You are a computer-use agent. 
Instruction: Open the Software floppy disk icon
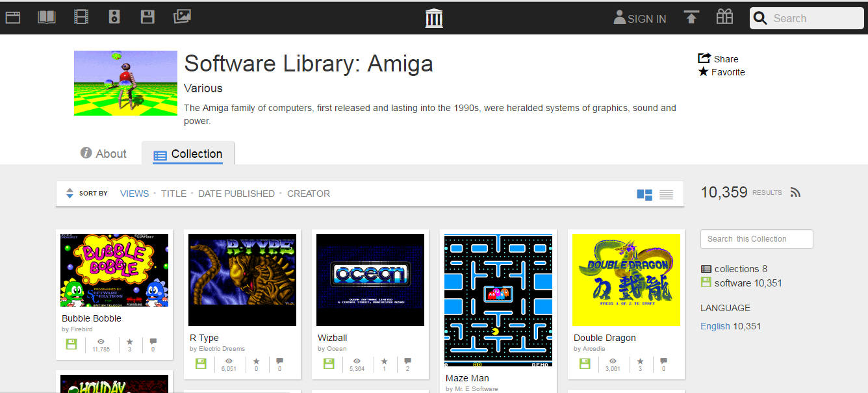(x=147, y=18)
